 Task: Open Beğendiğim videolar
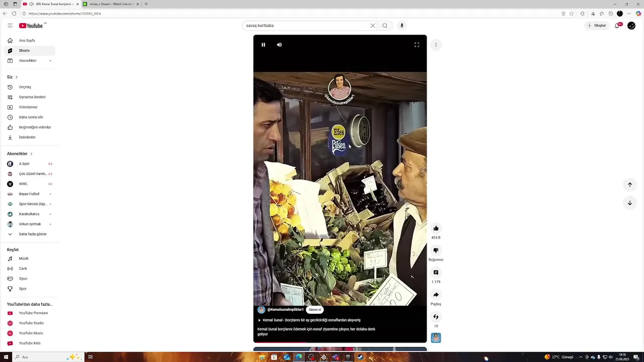pyautogui.click(x=30, y=127)
